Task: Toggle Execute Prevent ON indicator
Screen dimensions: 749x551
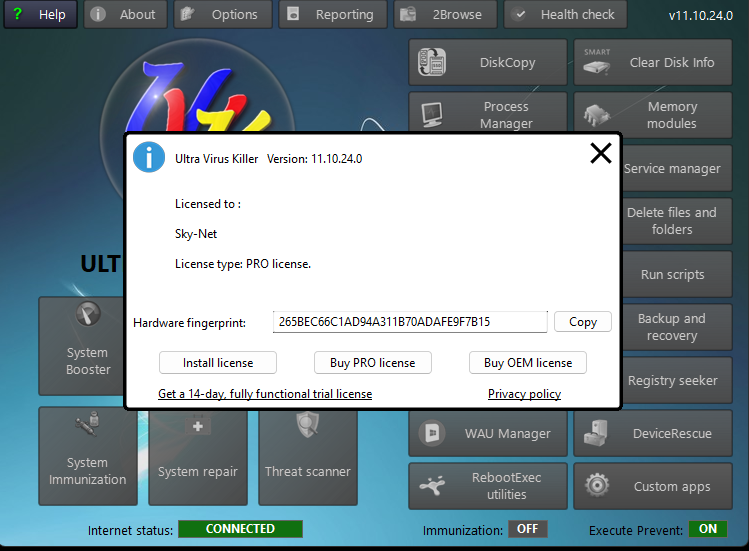Action: click(x=708, y=529)
